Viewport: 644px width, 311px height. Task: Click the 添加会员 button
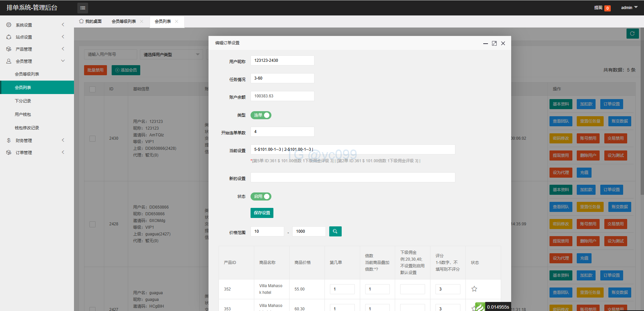tap(126, 70)
